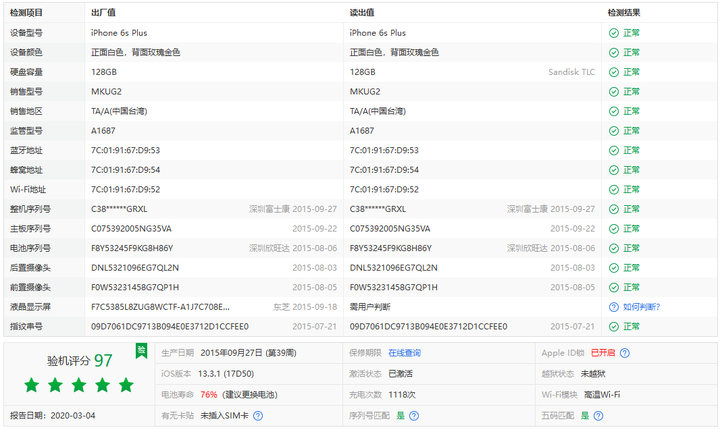This screenshot has width=720, height=432.
Task: Click the green check icon for 销售地区 row
Action: click(613, 112)
